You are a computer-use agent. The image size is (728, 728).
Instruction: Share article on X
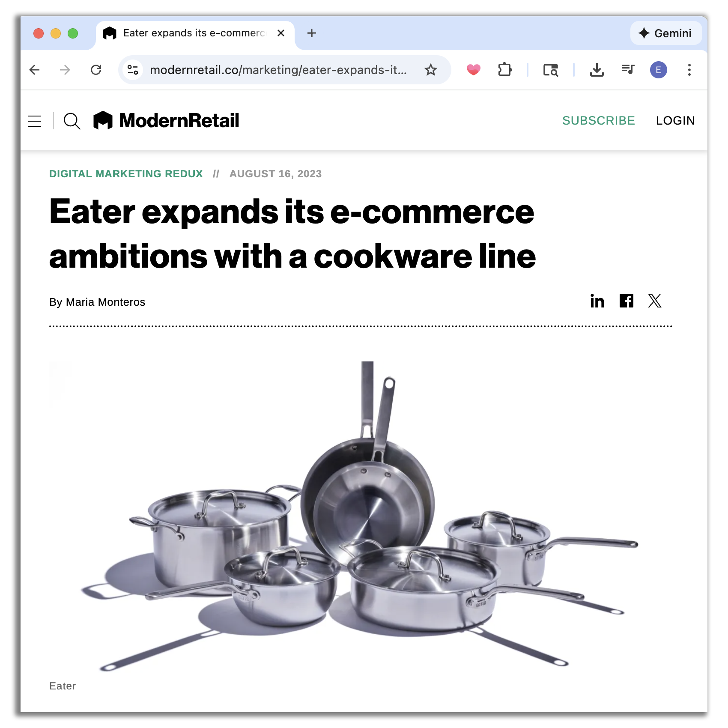point(655,301)
